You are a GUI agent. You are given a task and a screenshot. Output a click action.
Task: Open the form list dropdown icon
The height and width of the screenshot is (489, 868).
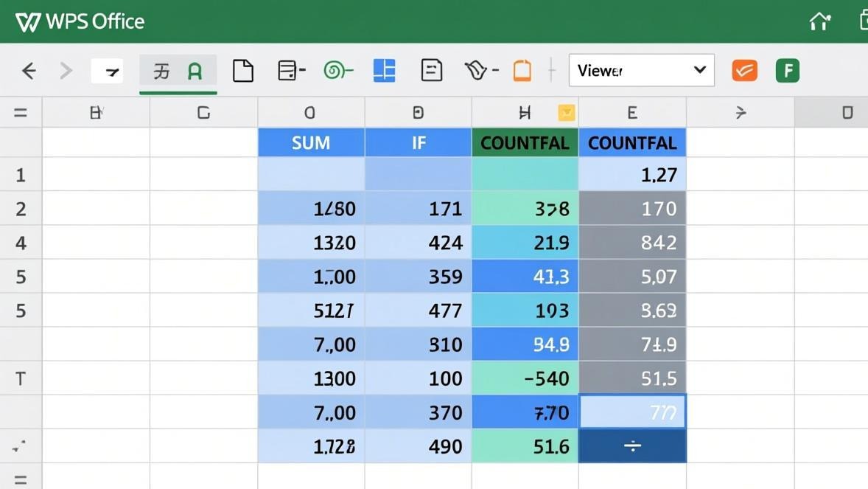pos(291,71)
